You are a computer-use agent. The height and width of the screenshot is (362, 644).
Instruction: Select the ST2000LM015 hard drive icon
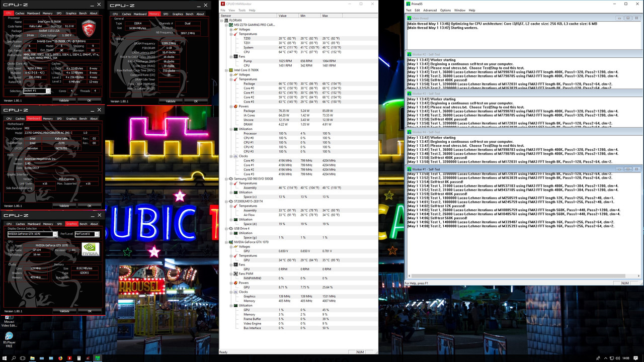pyautogui.click(x=231, y=201)
